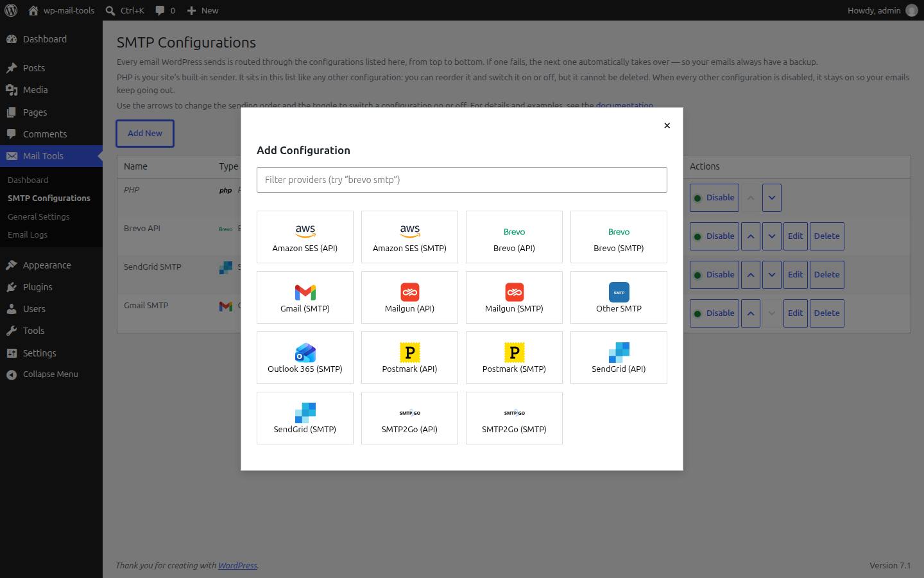Select Brevo (SMTP) provider
The image size is (924, 578).
pyautogui.click(x=619, y=237)
